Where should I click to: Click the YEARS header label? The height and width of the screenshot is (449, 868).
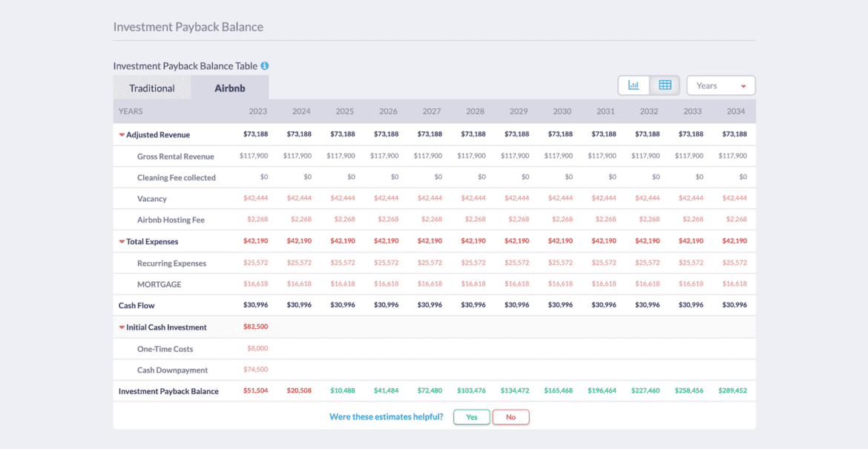tap(131, 111)
